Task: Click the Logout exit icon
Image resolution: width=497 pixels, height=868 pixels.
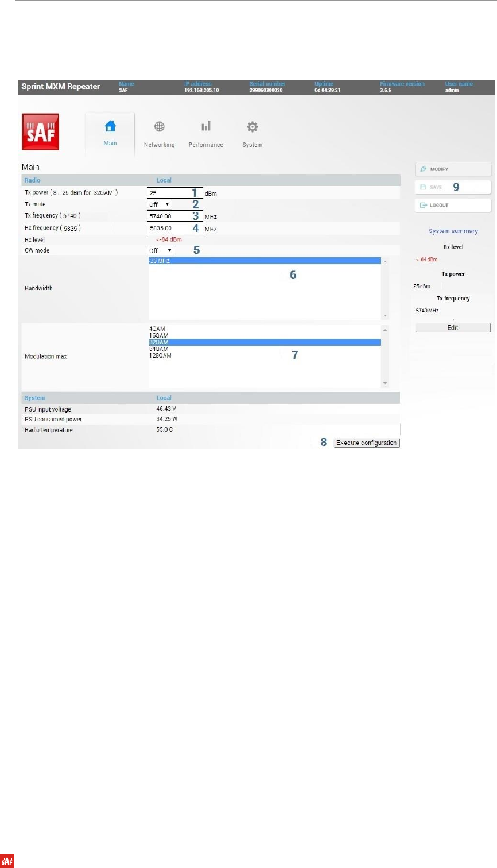Action: [x=423, y=205]
